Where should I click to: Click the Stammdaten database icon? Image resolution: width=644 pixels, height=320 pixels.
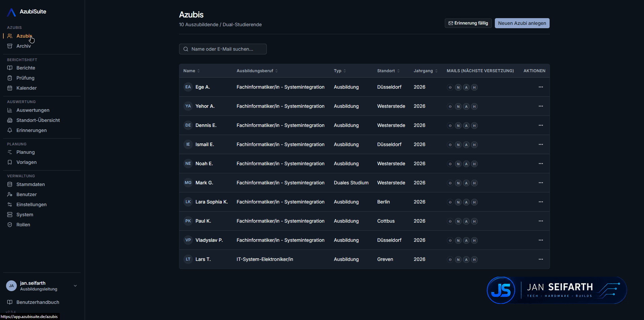10,184
